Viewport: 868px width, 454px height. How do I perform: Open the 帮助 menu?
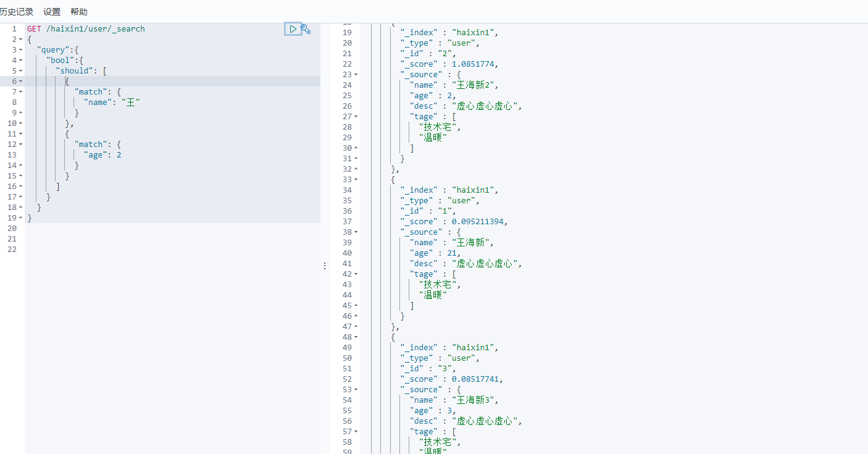pyautogui.click(x=79, y=12)
